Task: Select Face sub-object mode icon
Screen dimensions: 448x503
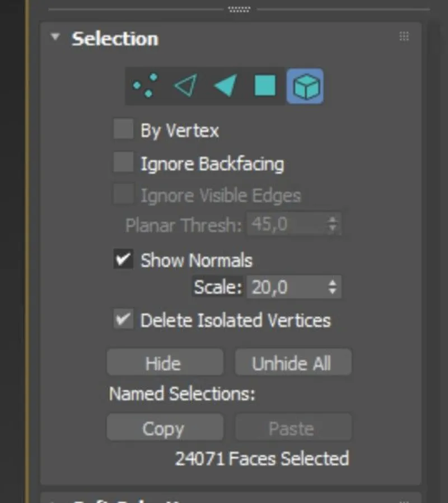Action: pyautogui.click(x=225, y=85)
